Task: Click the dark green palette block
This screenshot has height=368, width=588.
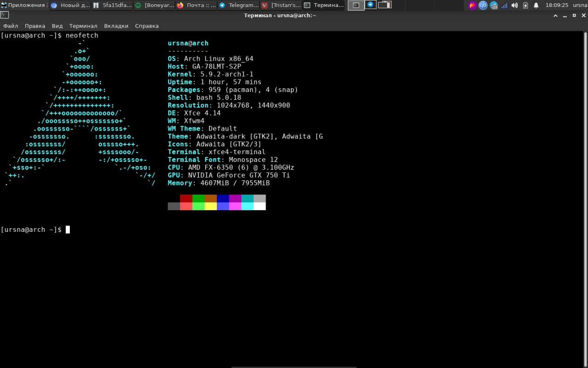Action: click(x=198, y=198)
